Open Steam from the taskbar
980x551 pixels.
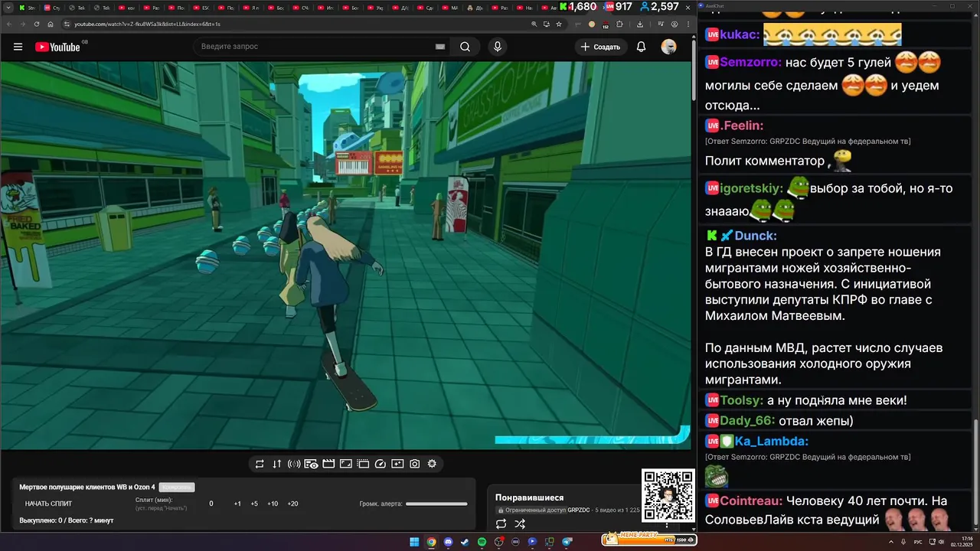click(x=465, y=542)
